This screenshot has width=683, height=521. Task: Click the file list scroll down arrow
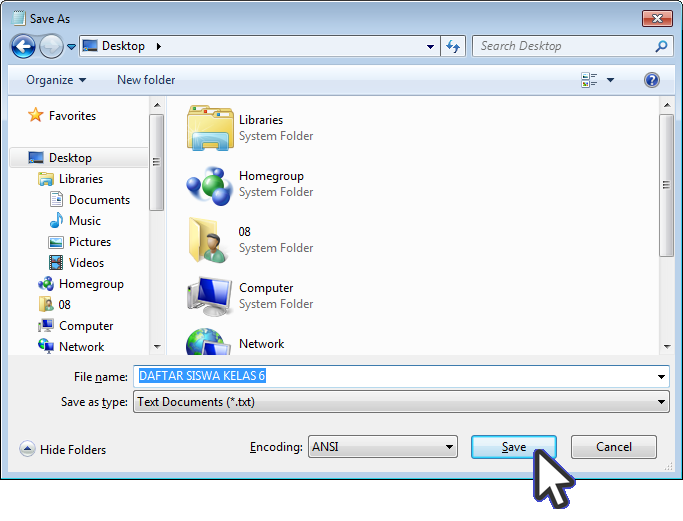(666, 347)
